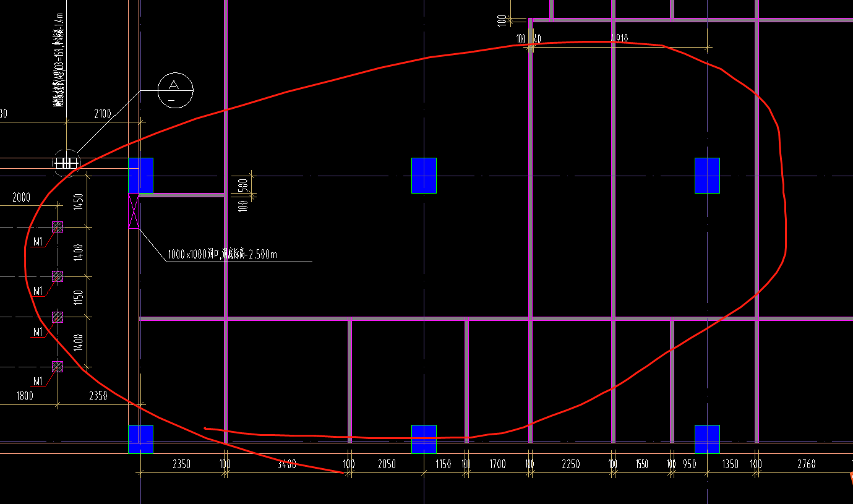Image resolution: width=853 pixels, height=504 pixels.
Task: Click the 1000x1080 opening elevation note
Action: 222,254
